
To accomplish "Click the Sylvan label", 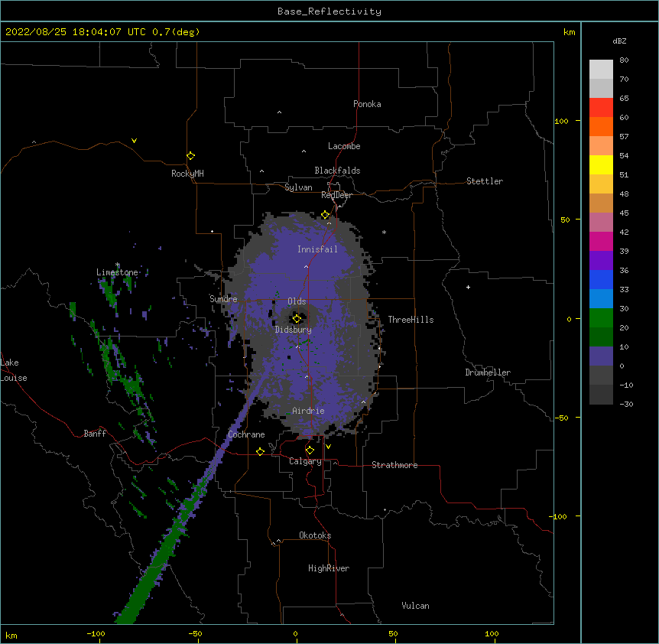I will point(298,187).
